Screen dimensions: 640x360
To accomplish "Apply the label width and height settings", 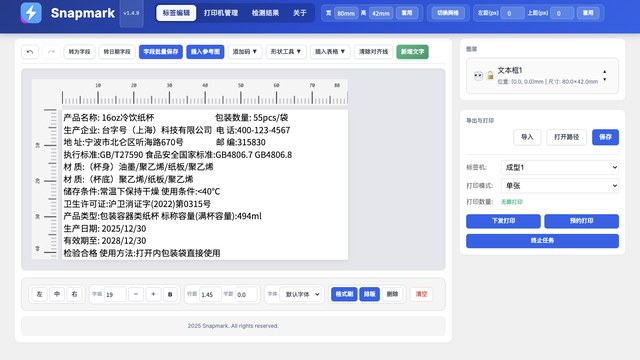I will coord(407,13).
